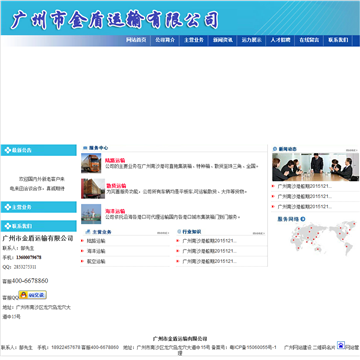The image size is (360, 360).
Task: Click the 行业知识 section icon
Action: coord(179,231)
